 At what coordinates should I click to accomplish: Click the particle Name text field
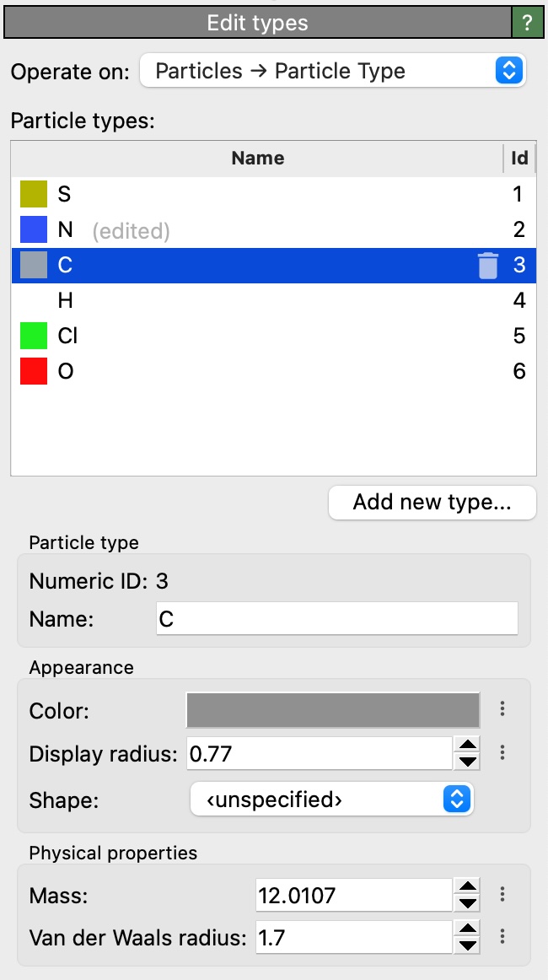[336, 619]
